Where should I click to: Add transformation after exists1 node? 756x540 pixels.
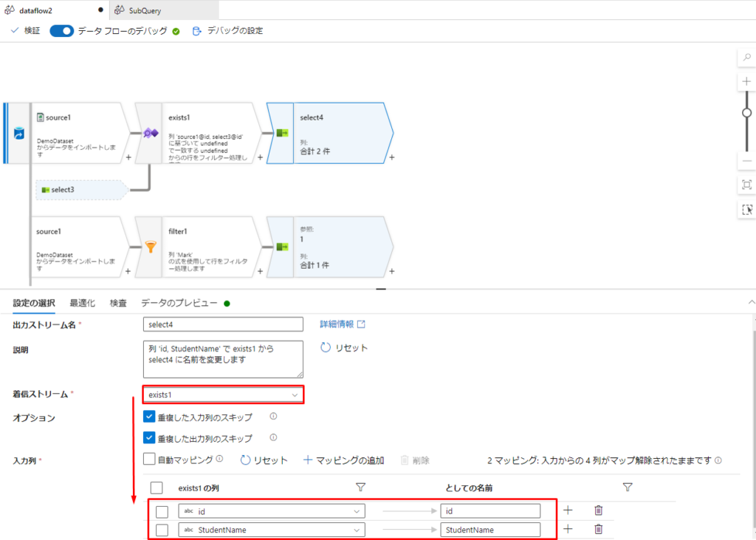tap(261, 157)
